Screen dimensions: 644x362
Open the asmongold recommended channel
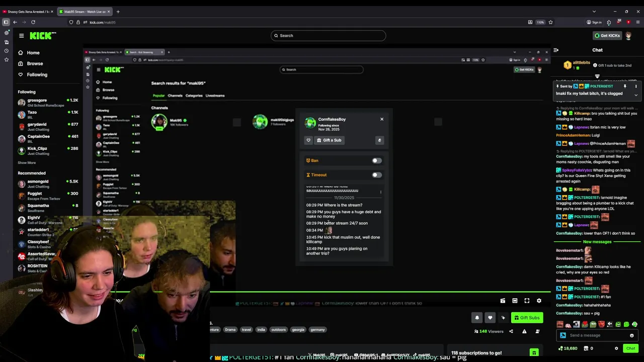pyautogui.click(x=48, y=184)
